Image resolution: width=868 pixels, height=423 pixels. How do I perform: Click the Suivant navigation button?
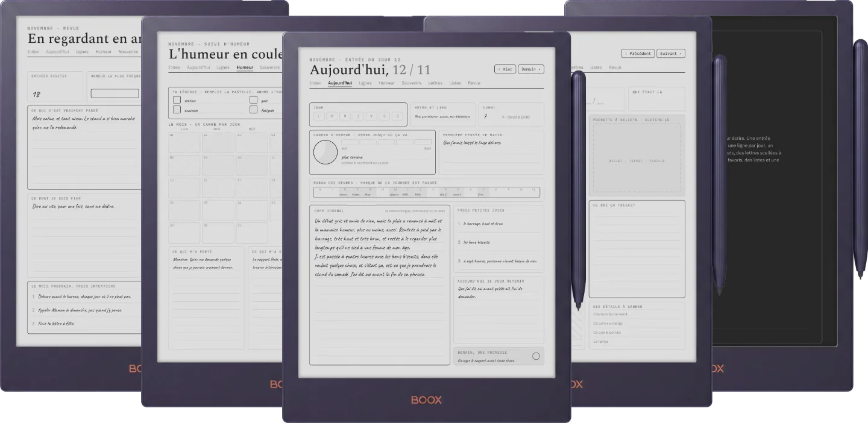click(671, 54)
